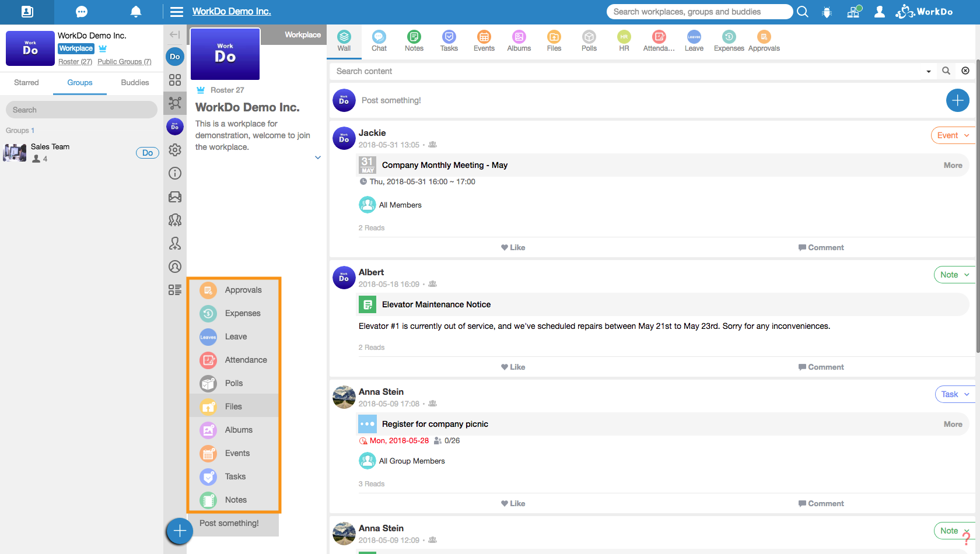
Task: Click the groups Search field in left panel
Action: tap(82, 110)
